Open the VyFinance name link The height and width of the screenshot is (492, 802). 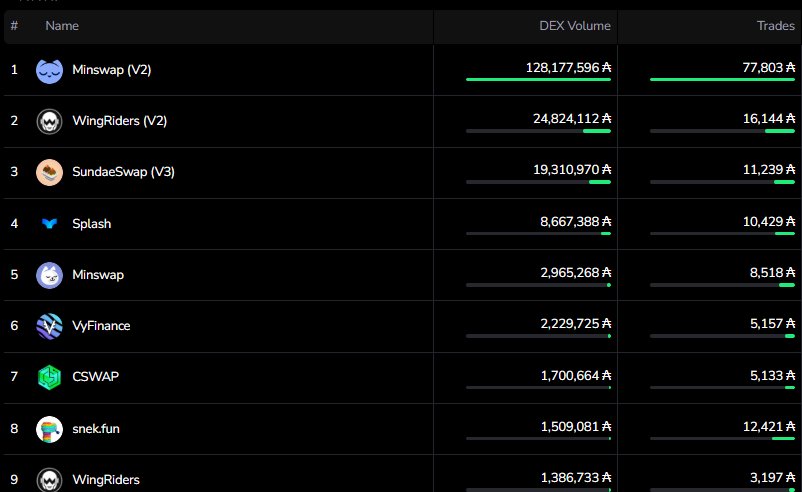[101, 326]
